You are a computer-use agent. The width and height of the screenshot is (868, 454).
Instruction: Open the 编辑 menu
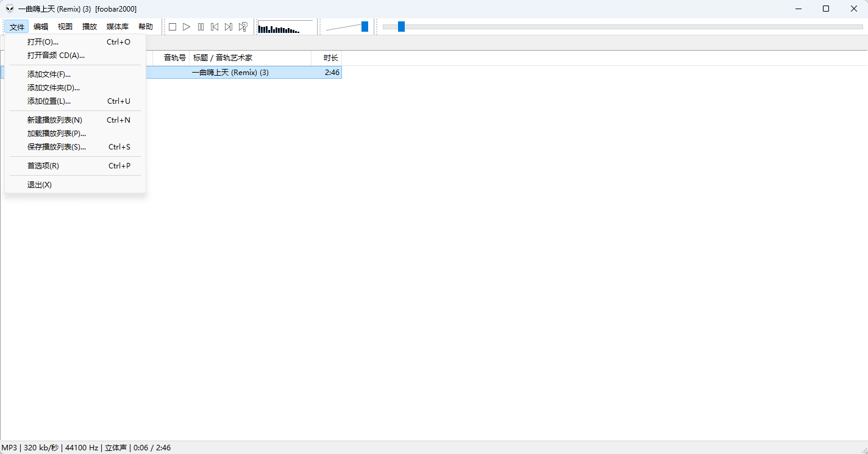pos(41,27)
